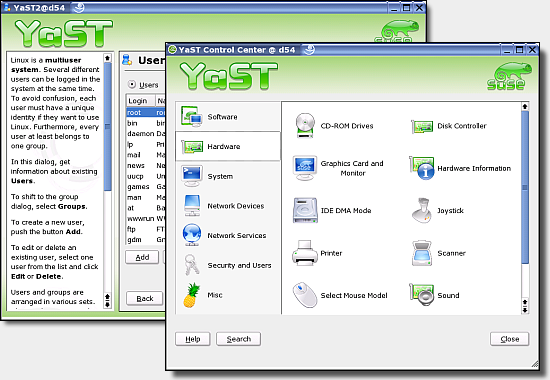The height and width of the screenshot is (380, 550).
Task: Click the Add button in user window
Action: pyautogui.click(x=142, y=257)
